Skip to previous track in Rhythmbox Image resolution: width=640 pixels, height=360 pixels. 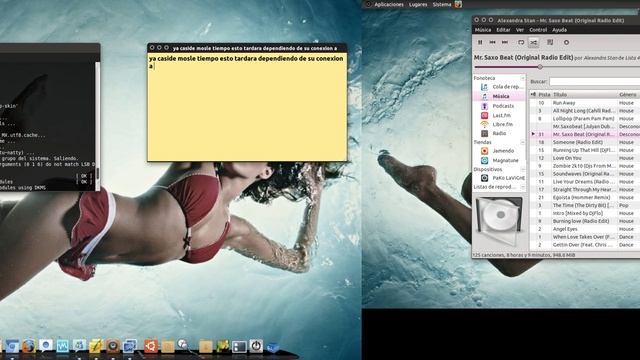[x=492, y=42]
